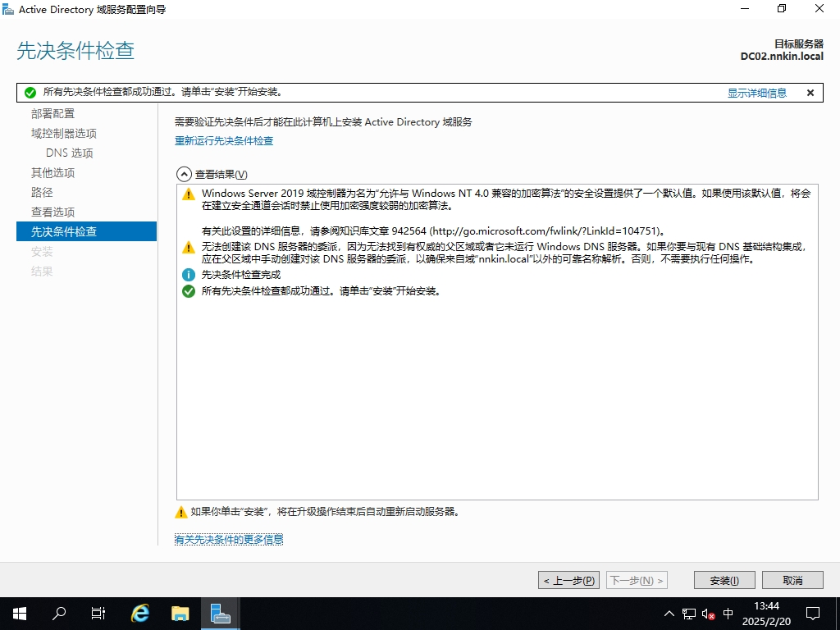Select 部署配置 in the wizard sidebar
This screenshot has width=840, height=630.
(52, 113)
